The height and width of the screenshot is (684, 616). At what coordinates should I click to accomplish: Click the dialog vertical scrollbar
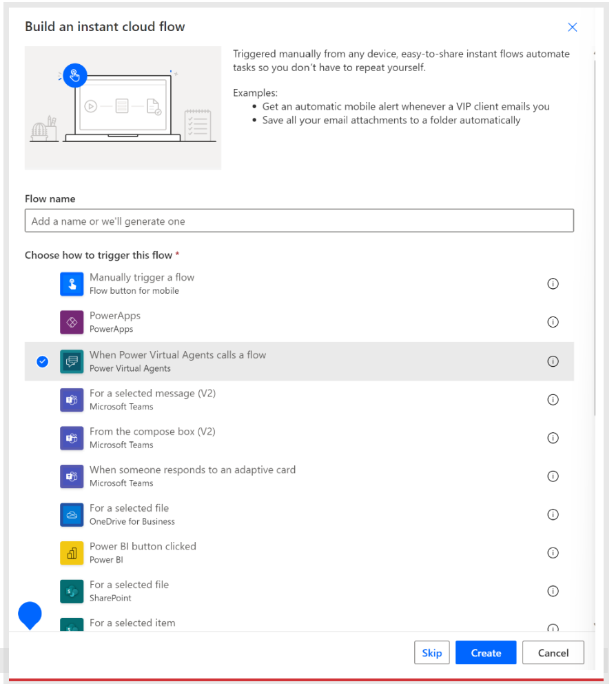(595, 238)
